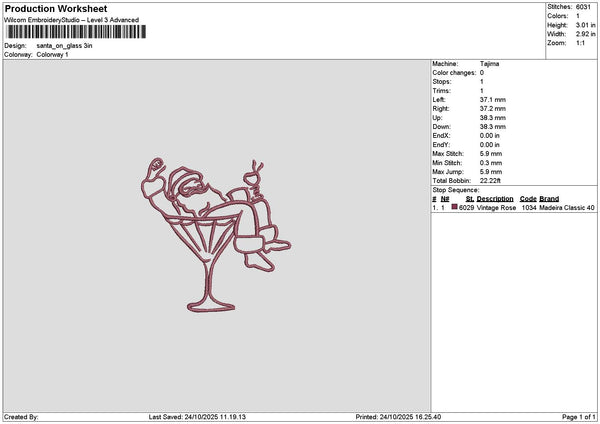The image size is (600, 424).
Task: Click the Vintage Rose description text
Action: 496,208
